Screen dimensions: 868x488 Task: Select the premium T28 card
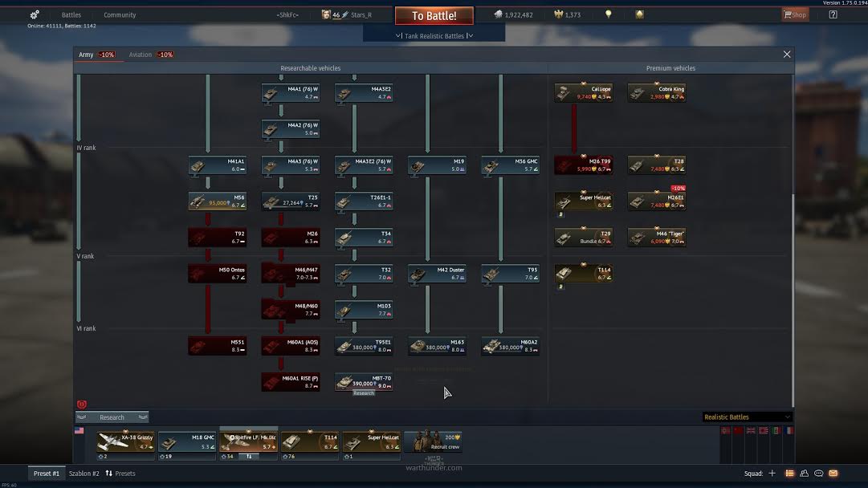point(657,165)
